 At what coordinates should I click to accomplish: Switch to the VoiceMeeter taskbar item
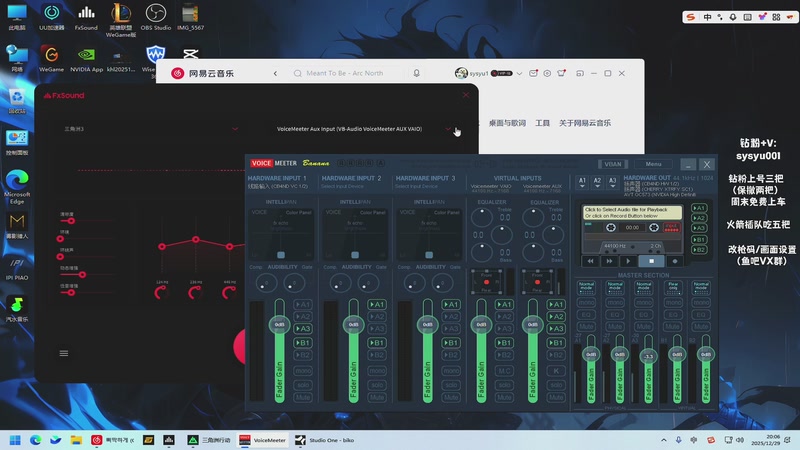pyautogui.click(x=263, y=440)
